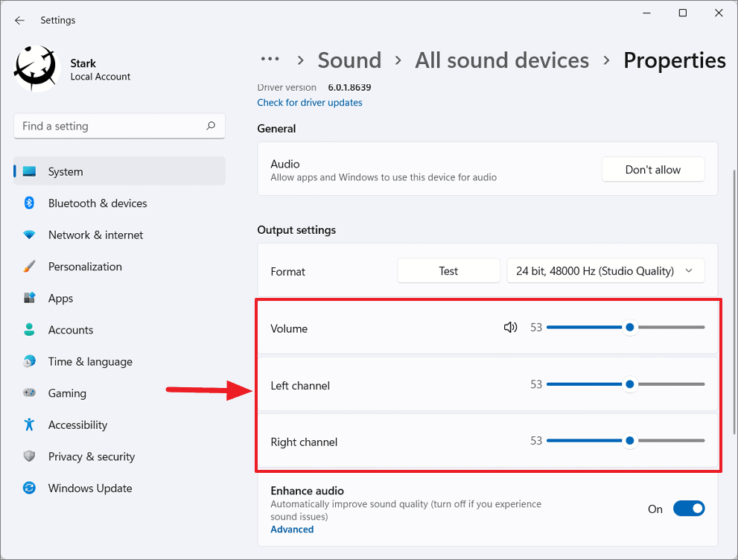Disable the Enhance audio toggle
The image size is (738, 560).
[x=688, y=508]
